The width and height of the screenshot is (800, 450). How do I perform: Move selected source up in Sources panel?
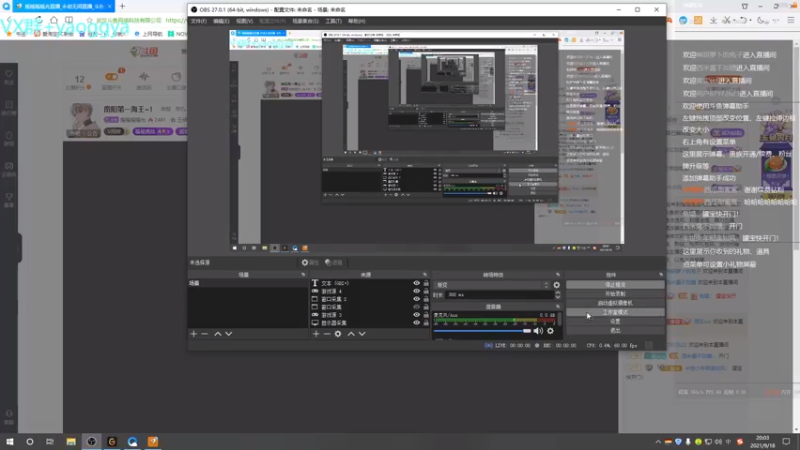[351, 334]
